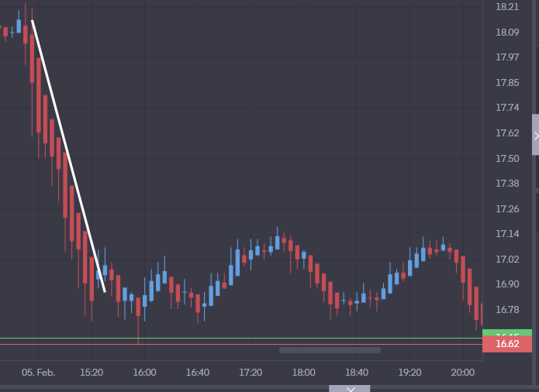
Task: Click the 17:20 time axis label
Action: tap(250, 373)
